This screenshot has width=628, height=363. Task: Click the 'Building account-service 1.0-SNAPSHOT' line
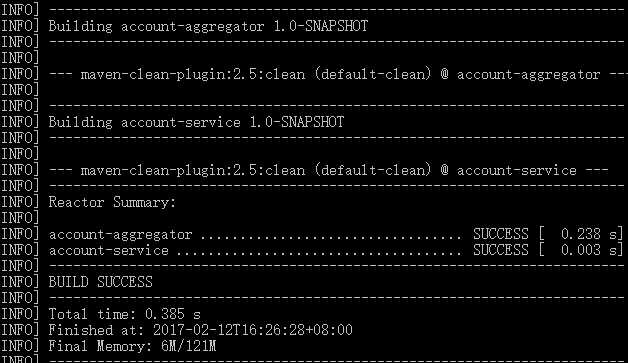pos(196,122)
